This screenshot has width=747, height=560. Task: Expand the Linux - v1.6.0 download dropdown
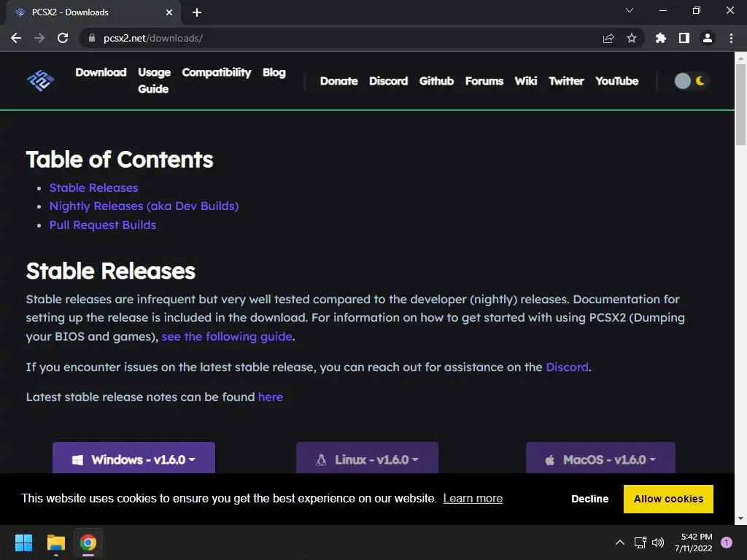point(367,458)
